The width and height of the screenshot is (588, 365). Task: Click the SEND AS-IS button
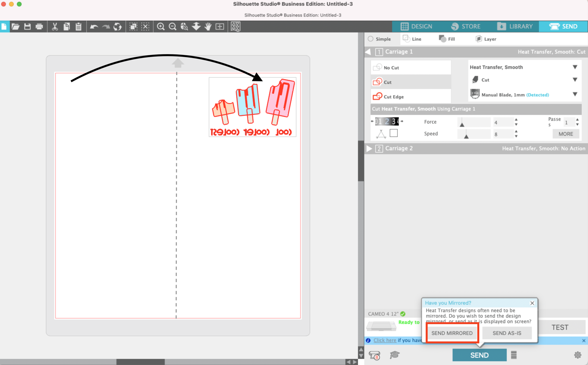(507, 333)
